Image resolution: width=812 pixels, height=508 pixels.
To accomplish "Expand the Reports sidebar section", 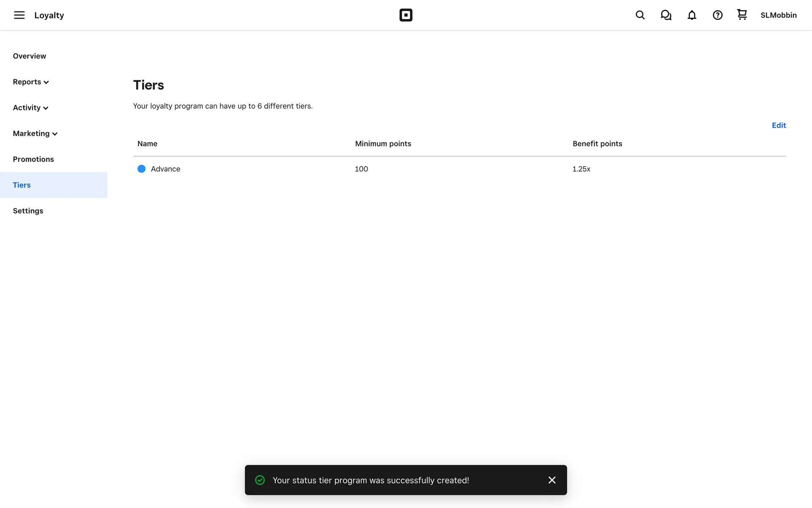I will (x=31, y=82).
